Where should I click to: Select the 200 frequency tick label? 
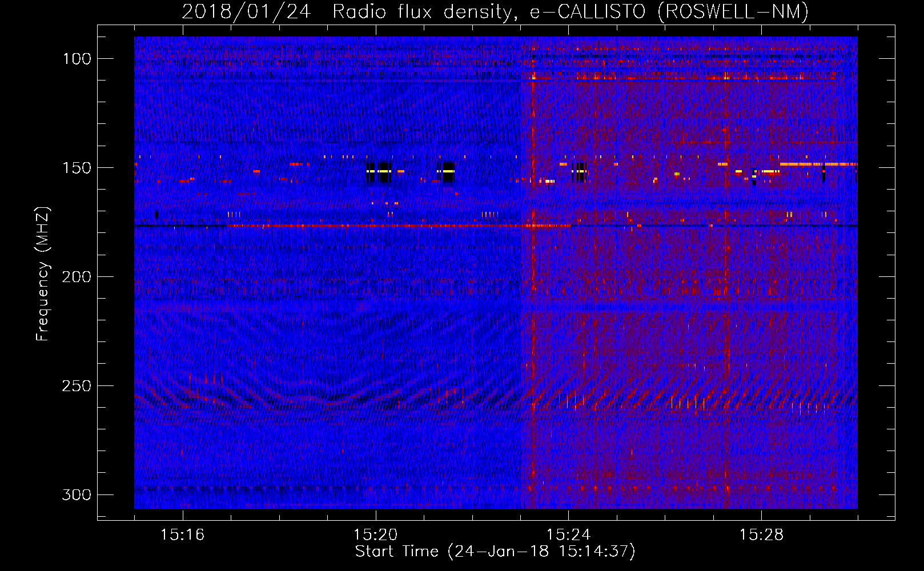[x=77, y=277]
